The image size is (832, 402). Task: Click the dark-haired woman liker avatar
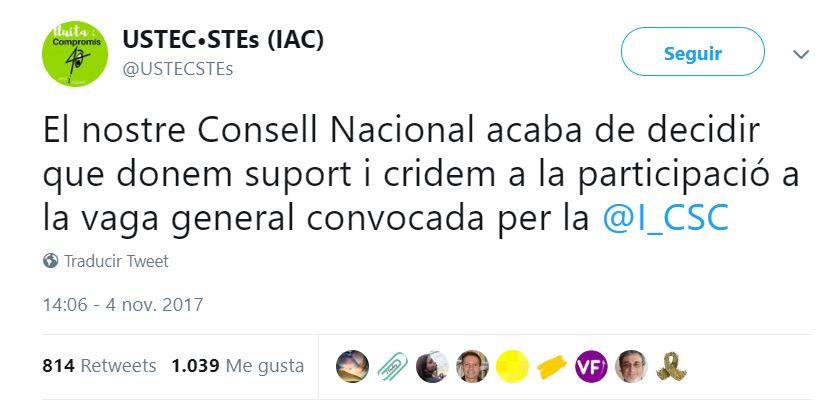(x=432, y=367)
